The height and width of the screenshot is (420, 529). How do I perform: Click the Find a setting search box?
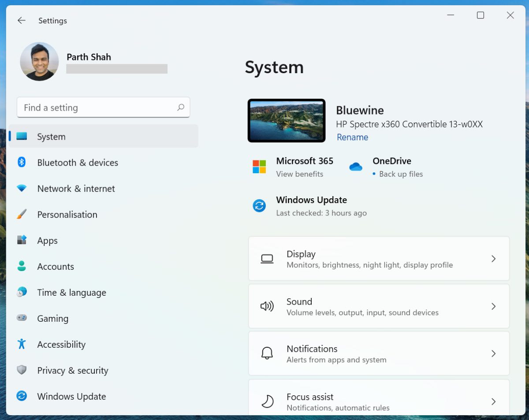click(x=103, y=107)
